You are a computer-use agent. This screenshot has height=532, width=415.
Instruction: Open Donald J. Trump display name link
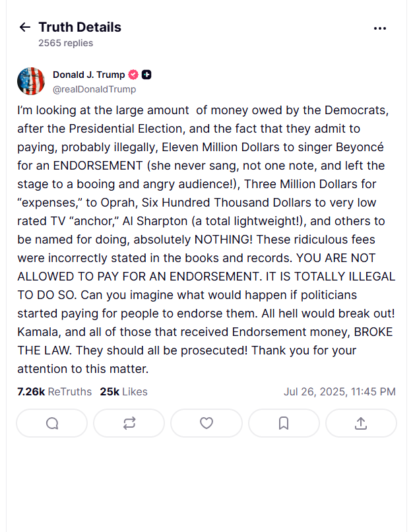coord(88,75)
